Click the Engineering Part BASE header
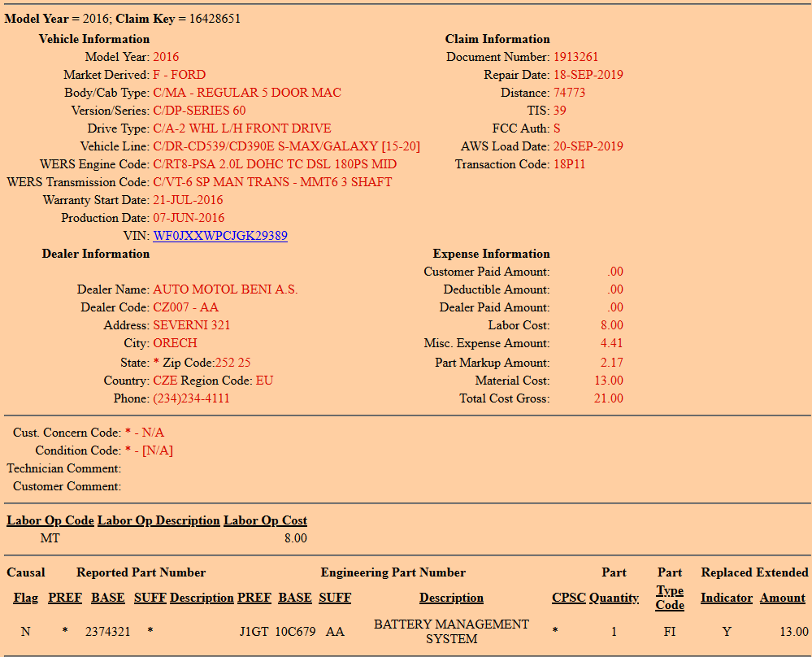The image size is (812, 657). pos(295,598)
